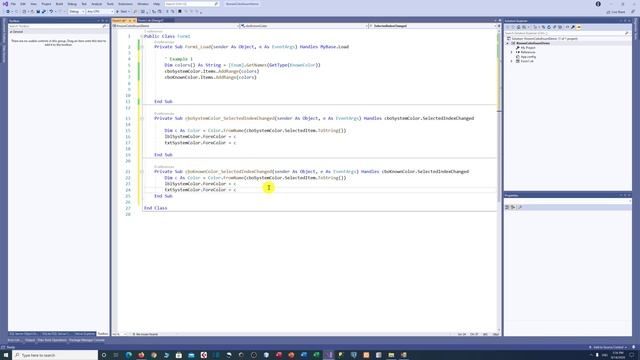Click the Navigate Backward toolbar icon
640x360 pixels.
click(9, 11)
